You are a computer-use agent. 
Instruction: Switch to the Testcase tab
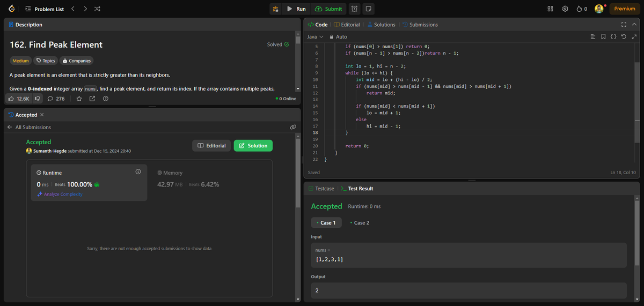[321, 189]
